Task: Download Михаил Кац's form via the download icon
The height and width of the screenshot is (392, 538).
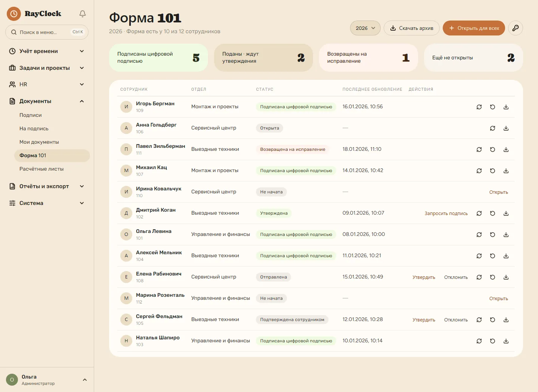Action: tap(506, 171)
